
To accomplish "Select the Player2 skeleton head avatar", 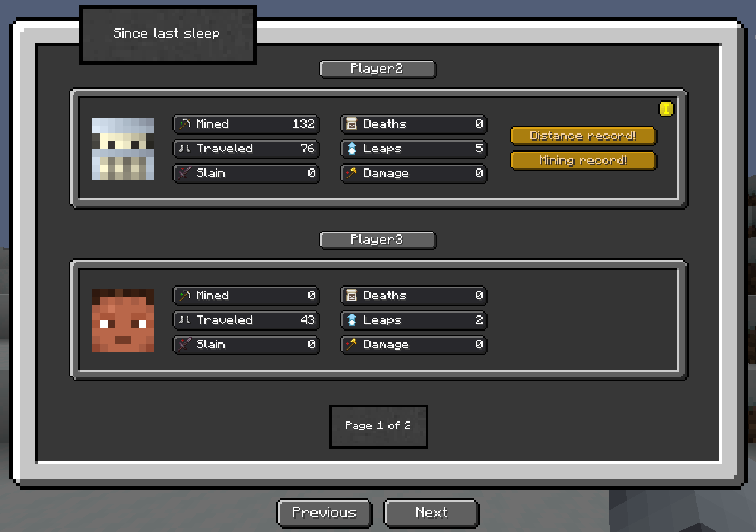I will 123,149.
